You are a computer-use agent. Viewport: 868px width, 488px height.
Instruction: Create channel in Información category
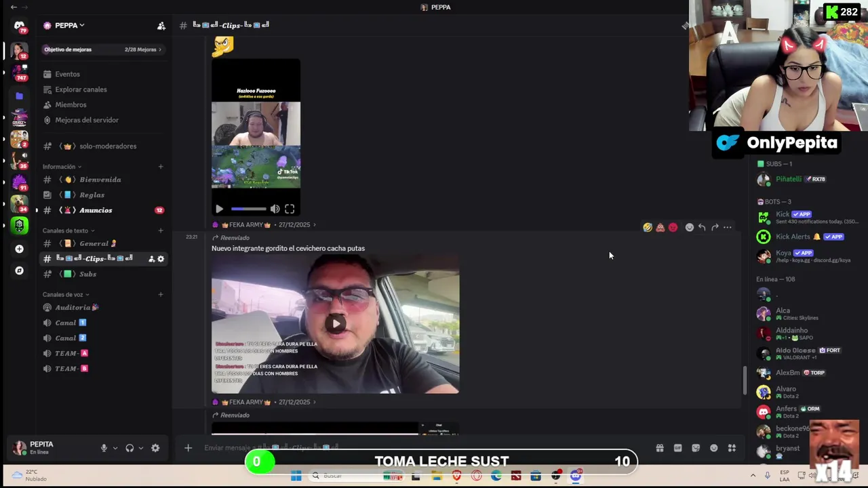click(161, 167)
